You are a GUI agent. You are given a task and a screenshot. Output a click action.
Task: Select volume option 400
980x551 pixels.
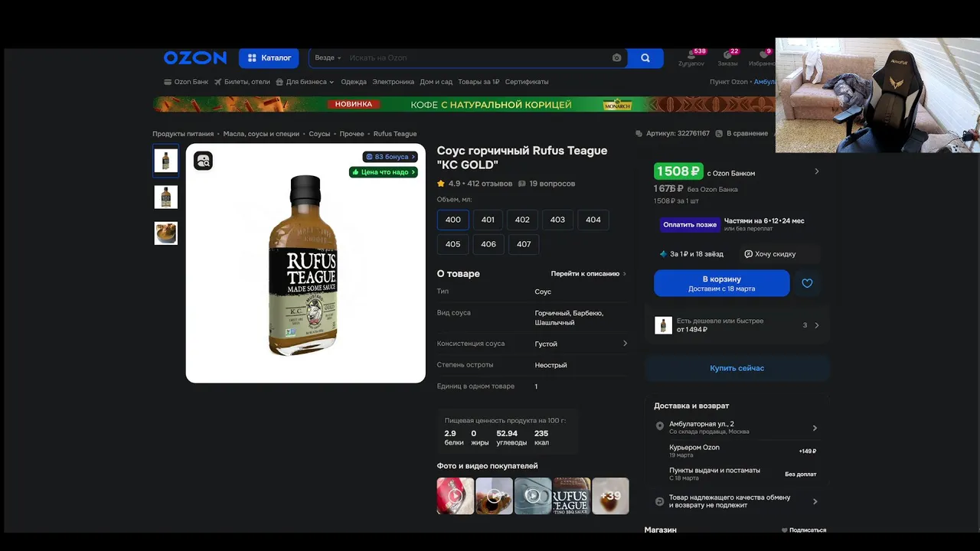coord(453,220)
